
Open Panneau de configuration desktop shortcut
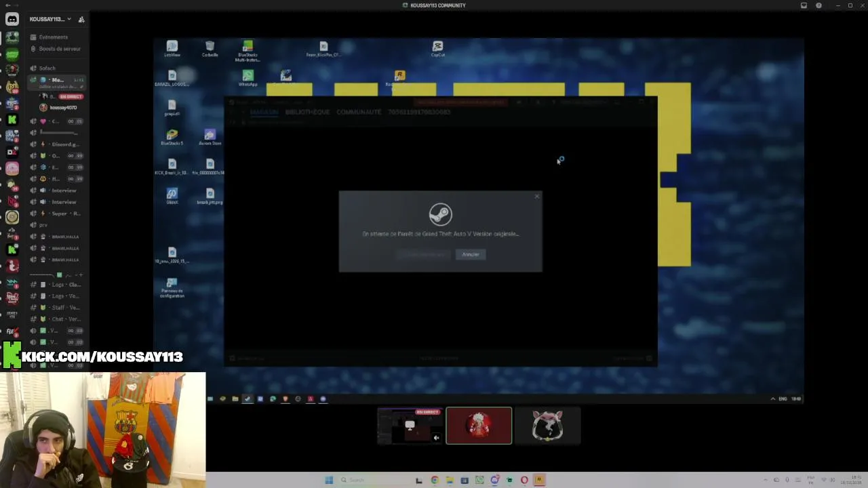pyautogui.click(x=172, y=287)
